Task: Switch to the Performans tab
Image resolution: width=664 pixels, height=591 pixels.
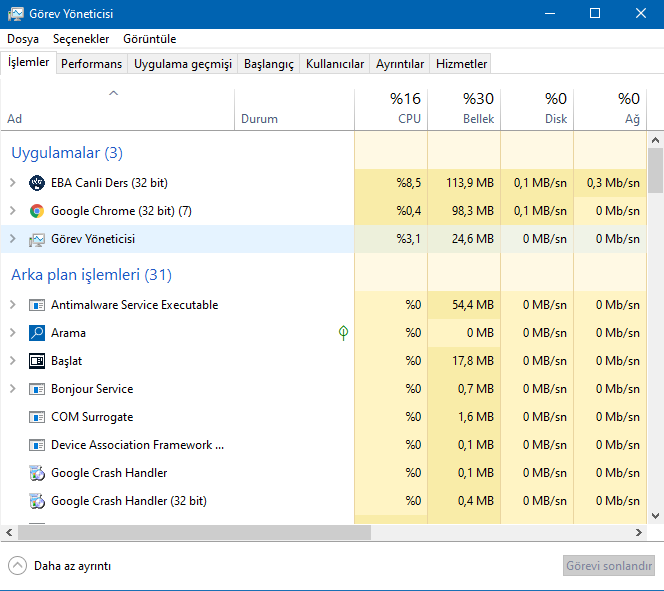Action: click(x=91, y=64)
